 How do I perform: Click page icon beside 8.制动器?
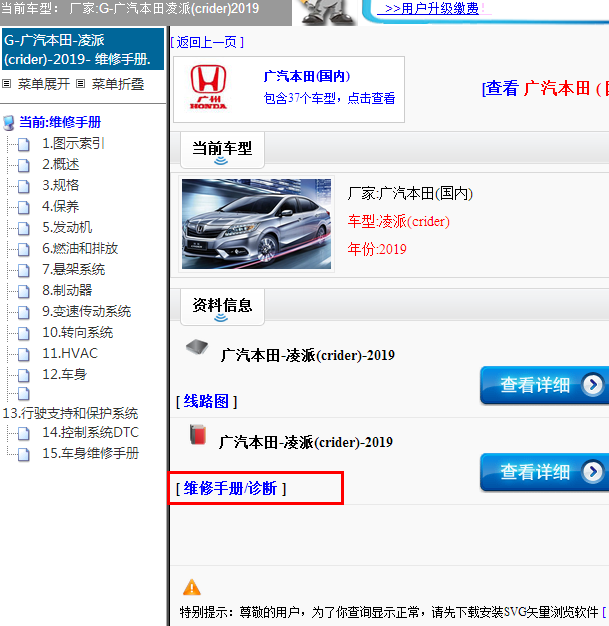pos(24,291)
